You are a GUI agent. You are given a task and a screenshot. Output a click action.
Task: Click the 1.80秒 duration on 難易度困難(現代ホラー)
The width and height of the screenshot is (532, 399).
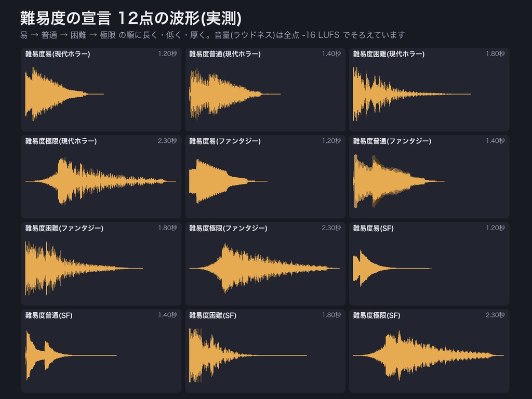coord(495,54)
